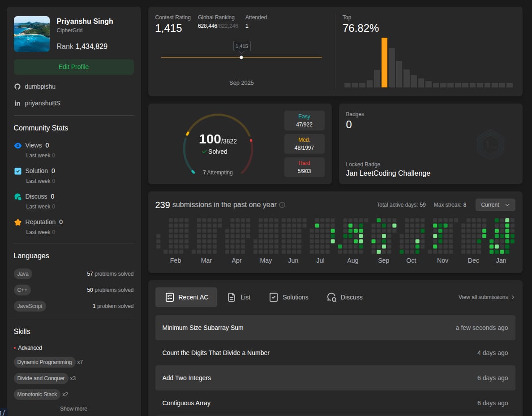
Task: Click the info icon beside submissions count
Action: point(282,205)
